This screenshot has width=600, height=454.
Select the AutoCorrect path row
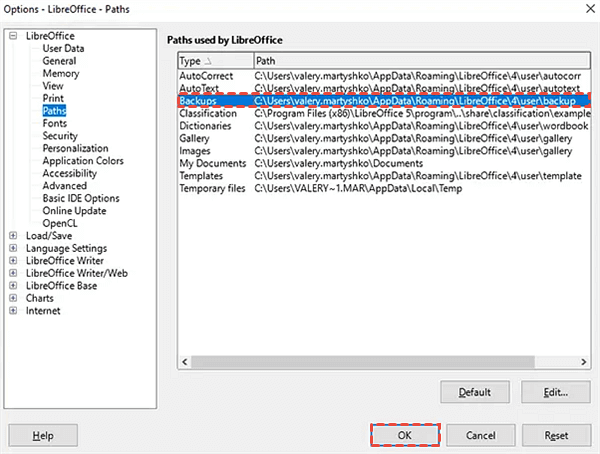(384, 76)
